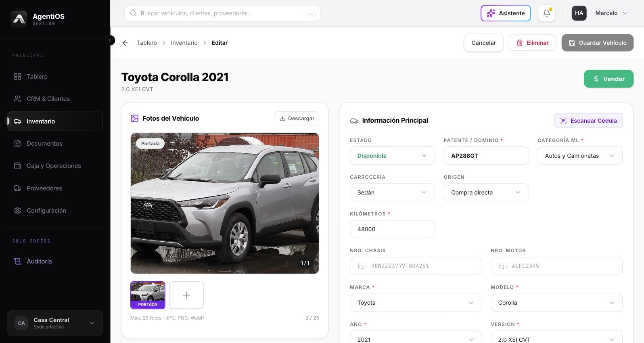Click the Documentos file icon
The image size is (644, 343).
17,144
